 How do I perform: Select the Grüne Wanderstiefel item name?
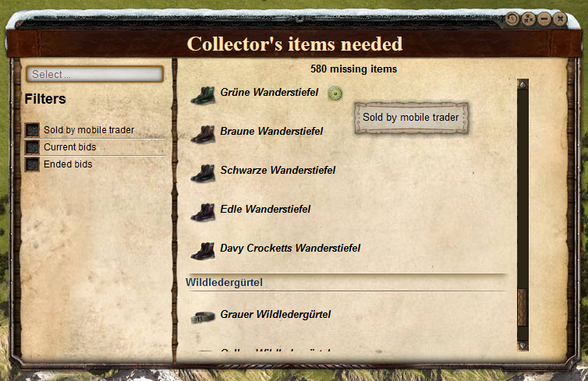pyautogui.click(x=269, y=92)
